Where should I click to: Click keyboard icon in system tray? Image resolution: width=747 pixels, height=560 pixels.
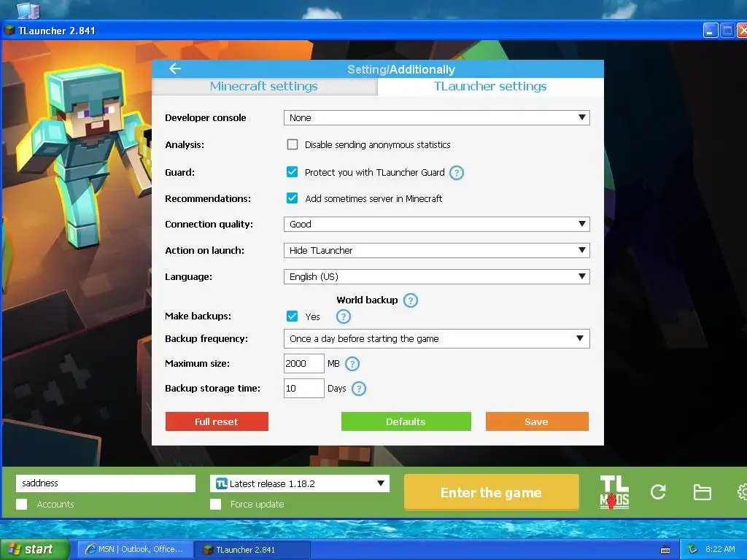point(665,550)
